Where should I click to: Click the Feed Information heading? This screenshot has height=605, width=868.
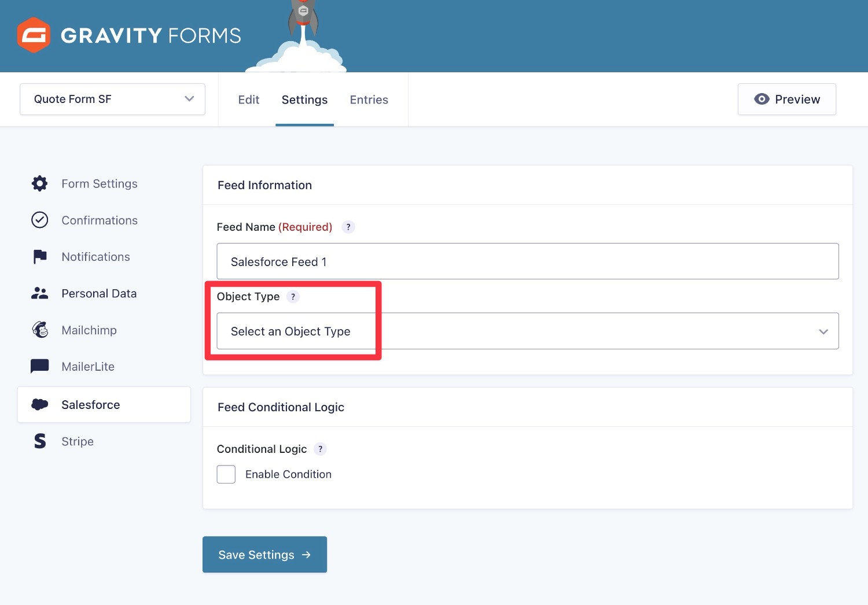[264, 185]
